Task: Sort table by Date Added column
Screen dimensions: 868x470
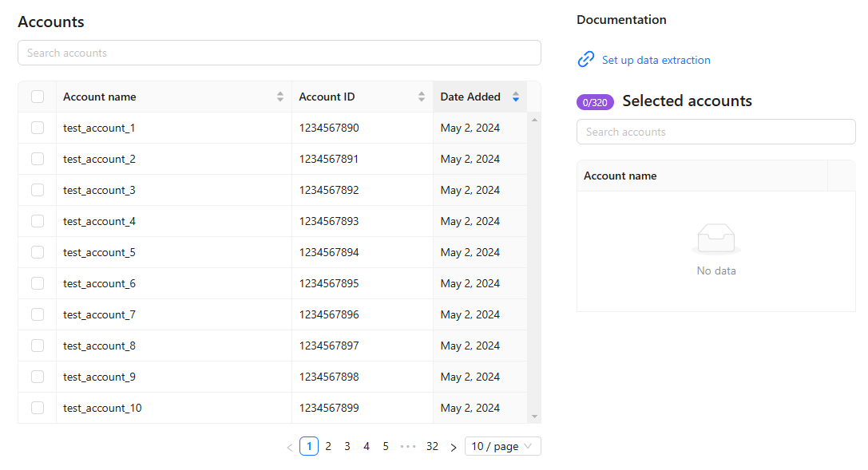Action: click(x=515, y=97)
